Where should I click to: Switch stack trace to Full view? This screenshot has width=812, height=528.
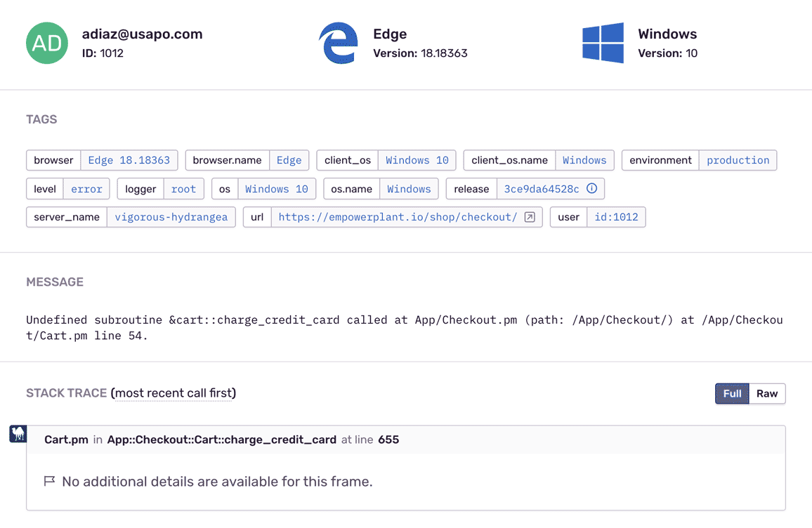[x=732, y=393]
